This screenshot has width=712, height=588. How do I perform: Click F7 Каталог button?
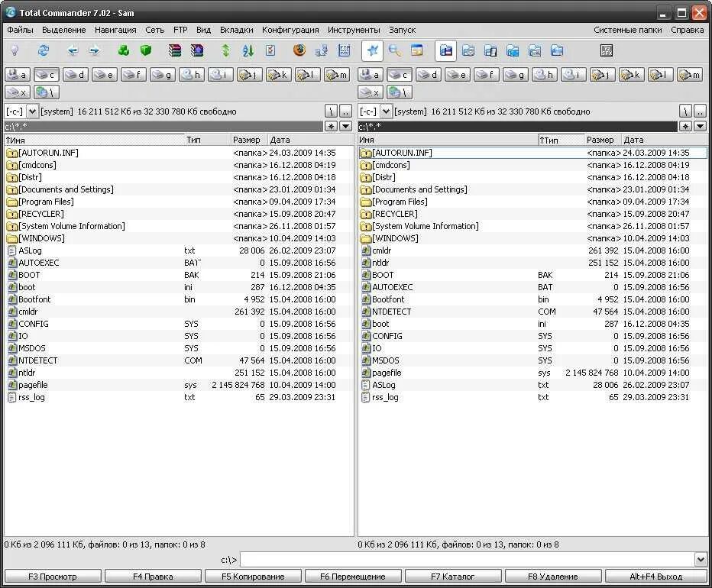click(453, 577)
